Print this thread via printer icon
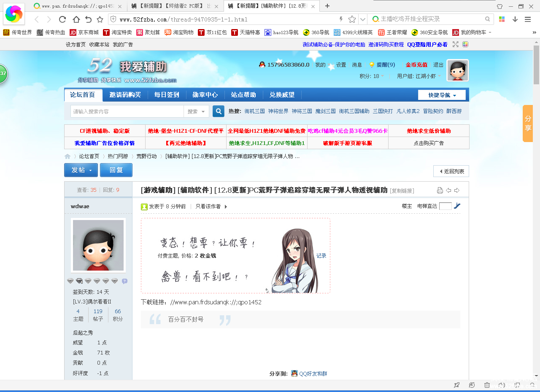This screenshot has width=540, height=392. pyautogui.click(x=440, y=191)
